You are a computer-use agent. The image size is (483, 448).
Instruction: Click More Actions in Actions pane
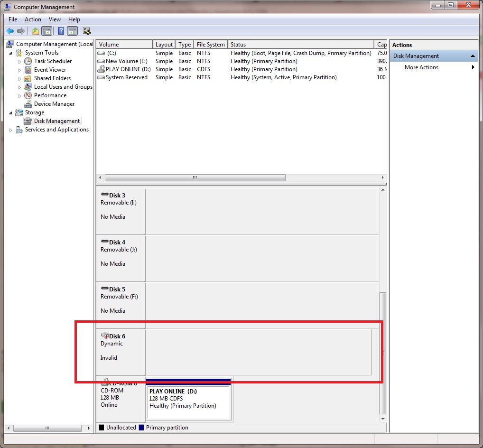coord(421,67)
